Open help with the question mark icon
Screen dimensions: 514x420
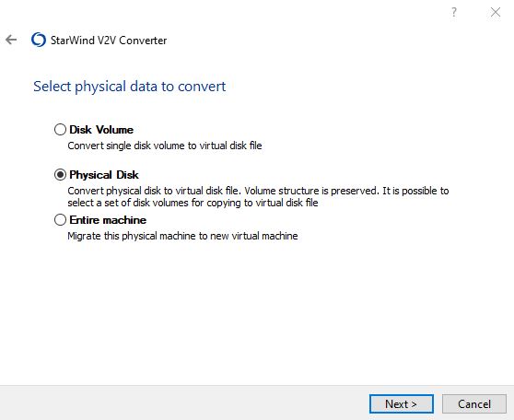click(x=454, y=12)
